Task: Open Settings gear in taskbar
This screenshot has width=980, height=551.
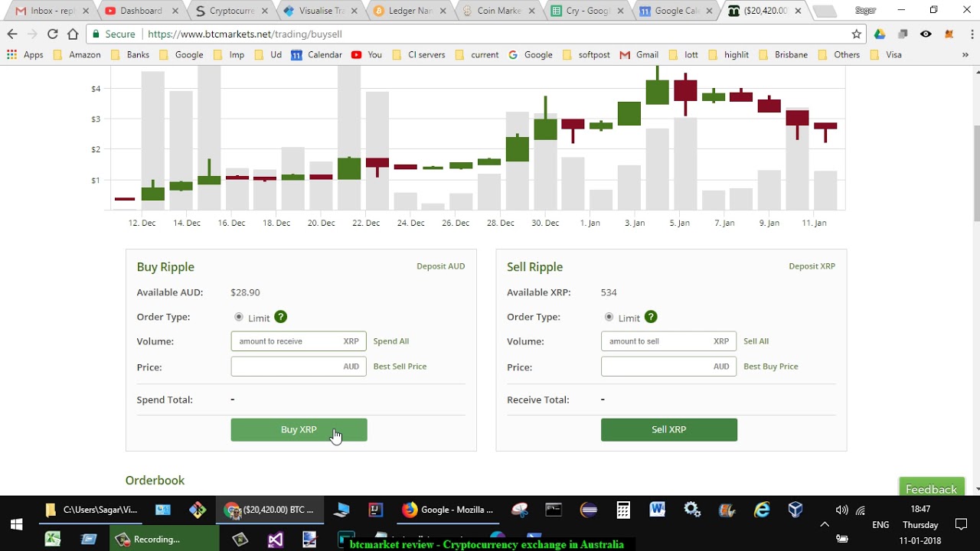Action: (692, 510)
